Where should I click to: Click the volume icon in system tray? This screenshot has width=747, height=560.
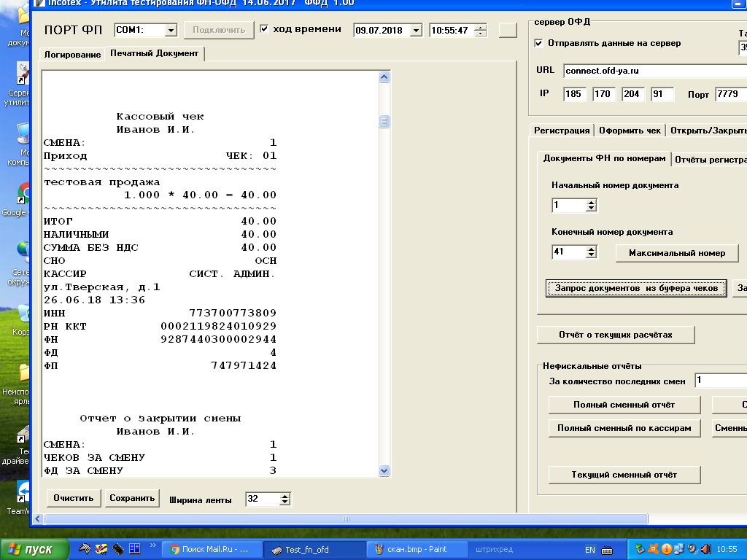[x=705, y=549]
